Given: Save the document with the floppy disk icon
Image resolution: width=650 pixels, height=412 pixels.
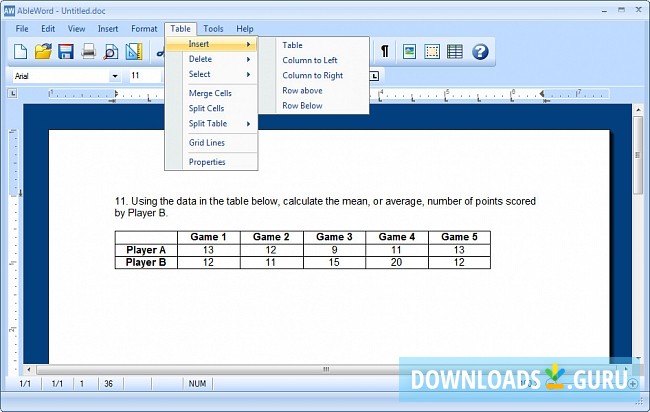Looking at the screenshot, I should pyautogui.click(x=65, y=52).
